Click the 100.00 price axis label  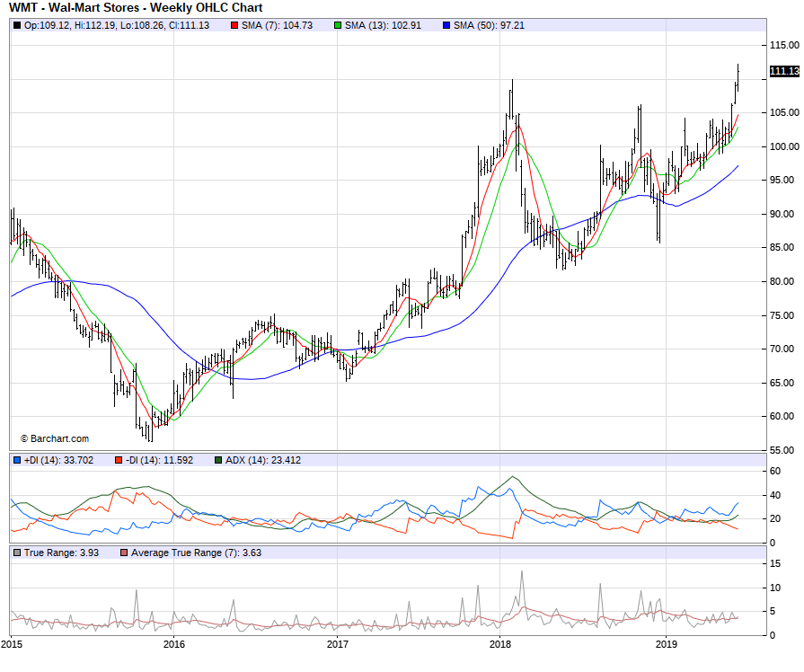(x=784, y=146)
